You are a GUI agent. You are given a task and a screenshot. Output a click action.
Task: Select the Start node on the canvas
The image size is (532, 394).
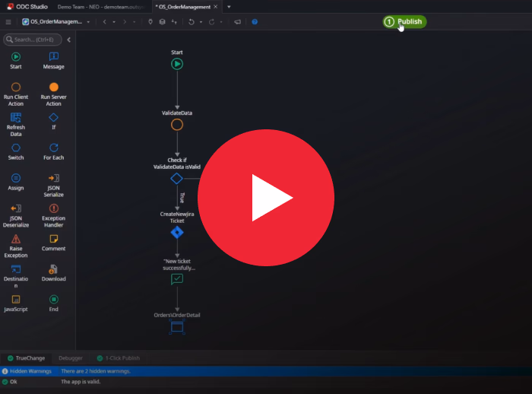tap(177, 64)
